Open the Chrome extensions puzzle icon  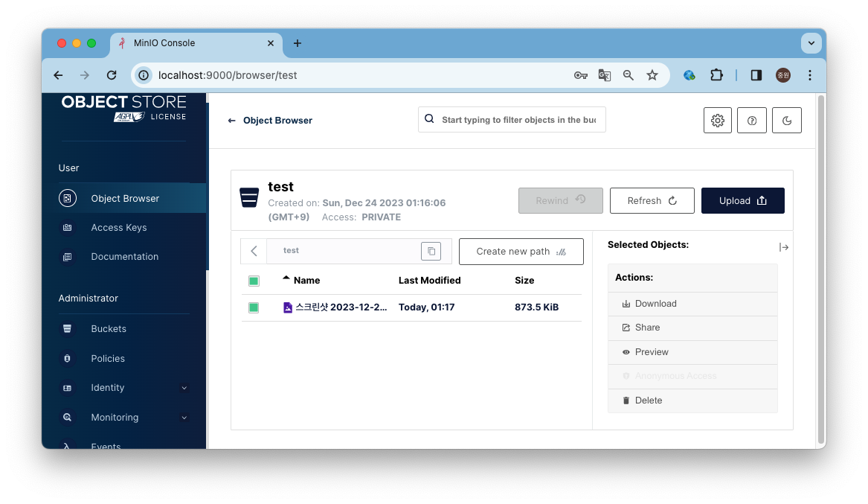point(716,74)
